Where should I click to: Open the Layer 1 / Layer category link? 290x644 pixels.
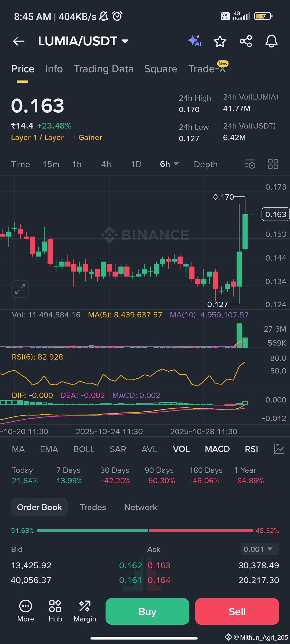pos(37,137)
